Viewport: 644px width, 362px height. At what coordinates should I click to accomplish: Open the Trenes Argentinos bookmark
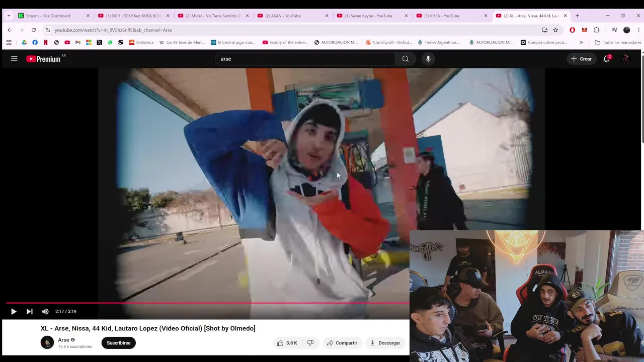pyautogui.click(x=439, y=42)
